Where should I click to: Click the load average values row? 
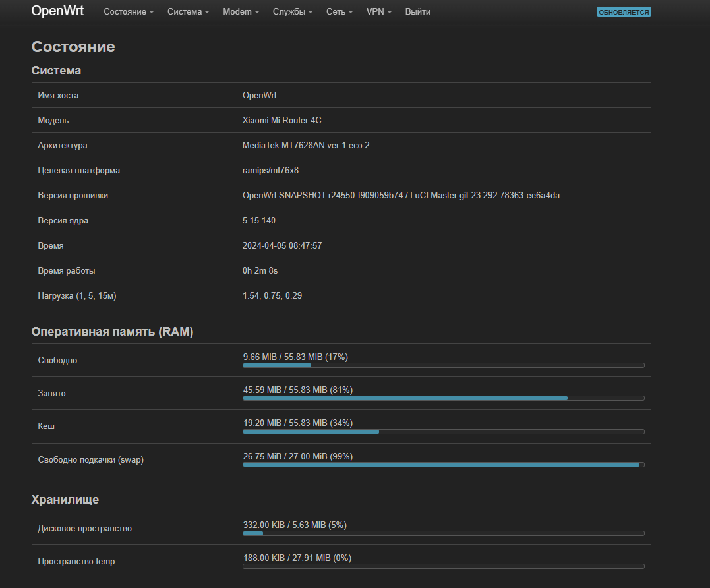[272, 295]
